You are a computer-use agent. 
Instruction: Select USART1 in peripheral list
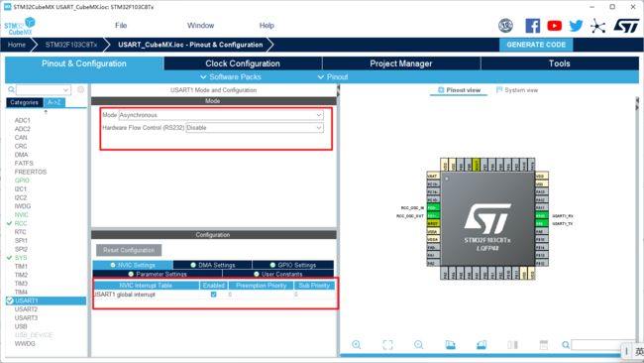(46, 301)
